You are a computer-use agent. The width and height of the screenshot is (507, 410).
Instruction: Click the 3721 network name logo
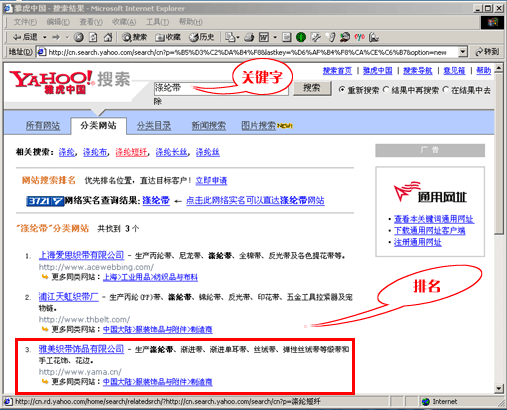point(45,201)
